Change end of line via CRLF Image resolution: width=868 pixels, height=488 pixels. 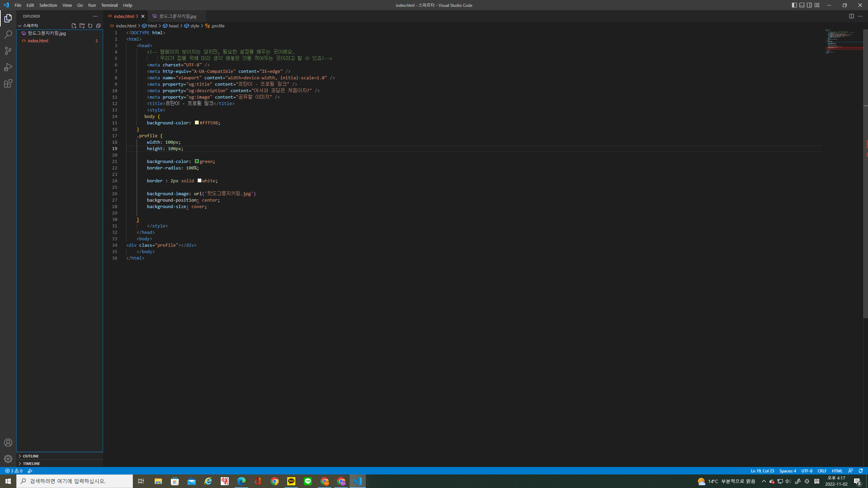point(822,471)
